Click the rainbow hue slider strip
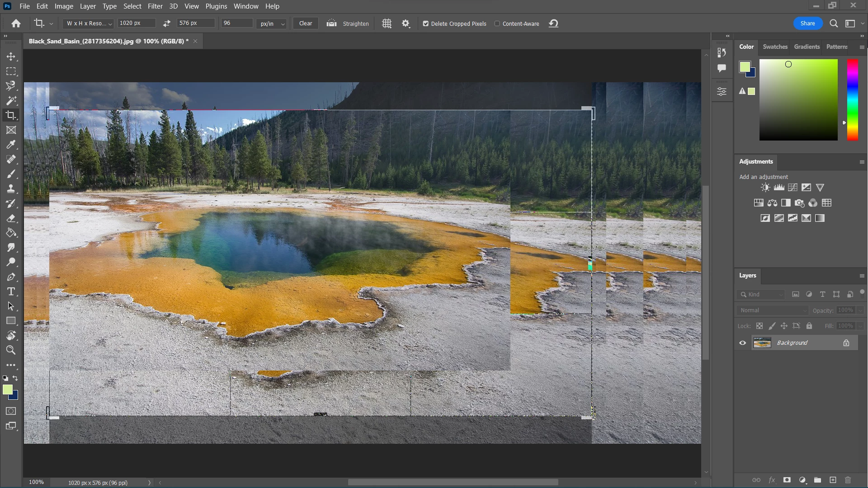The width and height of the screenshot is (868, 488). (852, 99)
